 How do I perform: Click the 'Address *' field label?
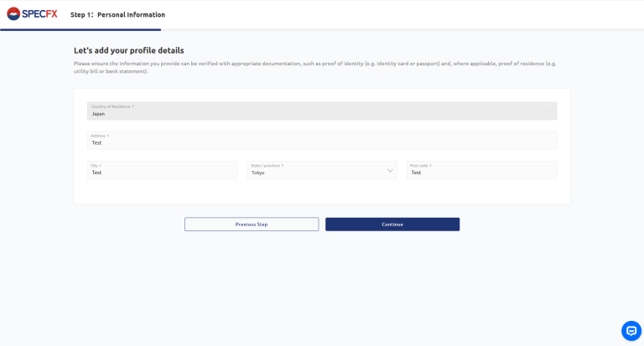coord(100,136)
